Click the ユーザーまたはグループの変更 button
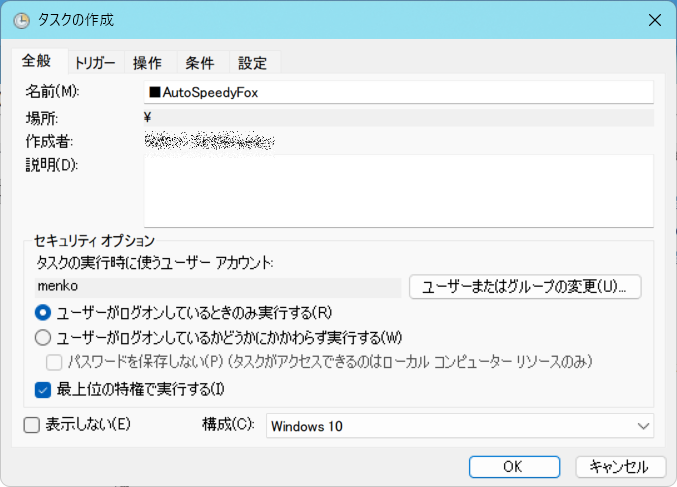Screen dimensions: 677x487 (525, 287)
